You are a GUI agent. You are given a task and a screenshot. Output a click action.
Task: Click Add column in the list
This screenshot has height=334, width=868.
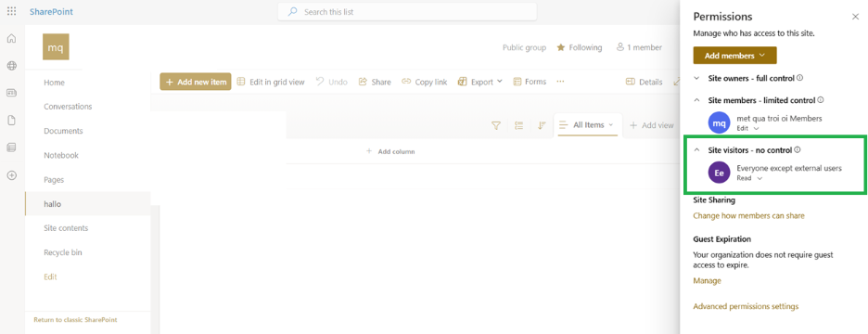[x=390, y=151]
